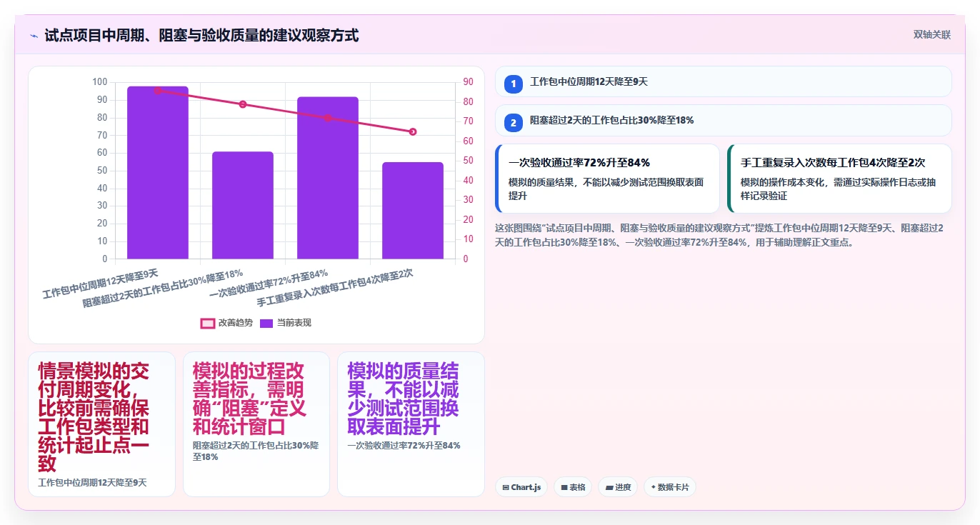Toggle the 当前表现 legend swatch

tap(266, 324)
